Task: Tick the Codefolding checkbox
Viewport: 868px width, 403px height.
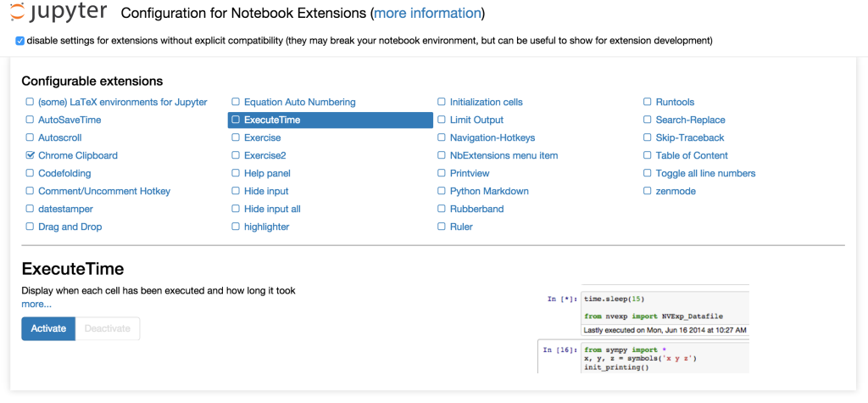Action: pyautogui.click(x=30, y=174)
